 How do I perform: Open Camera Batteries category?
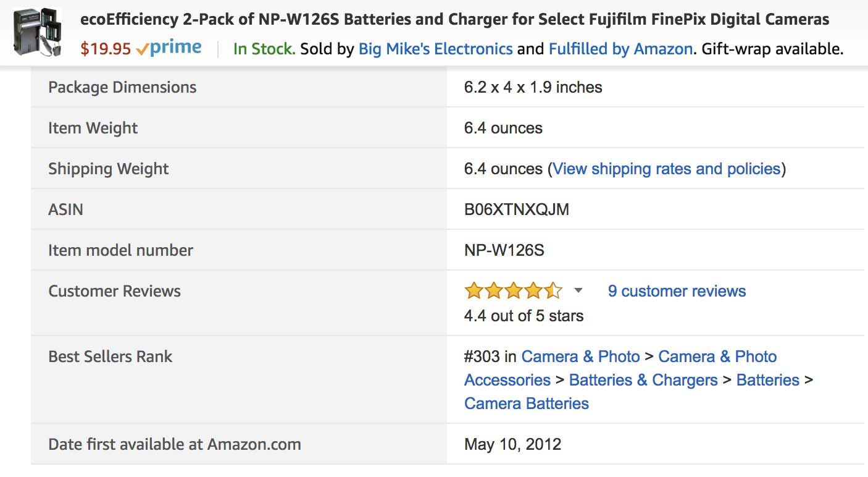pos(527,403)
